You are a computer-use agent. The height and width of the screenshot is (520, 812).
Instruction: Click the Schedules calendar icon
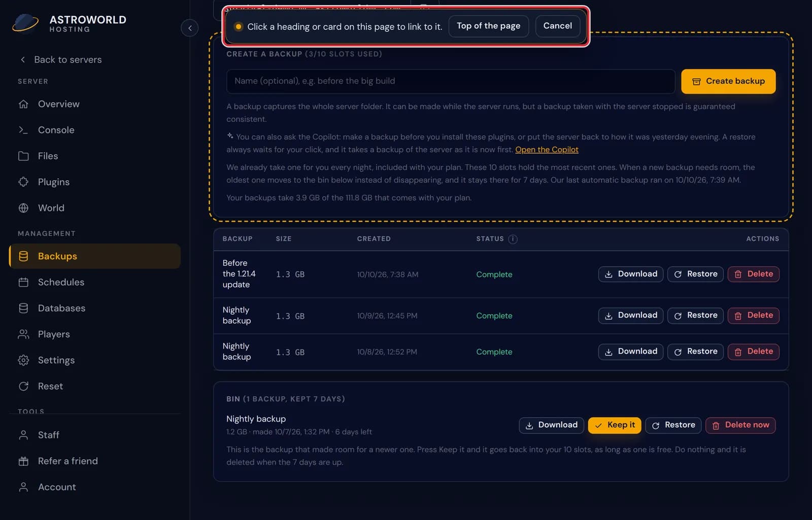pyautogui.click(x=23, y=282)
